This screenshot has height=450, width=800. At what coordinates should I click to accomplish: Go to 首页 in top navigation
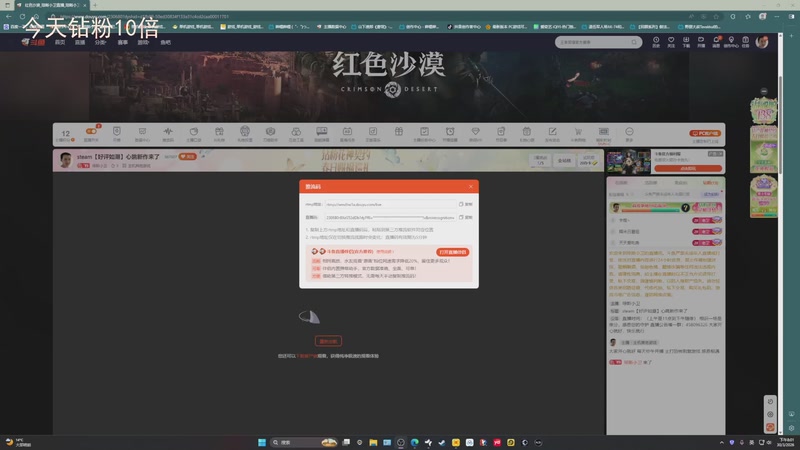[60, 42]
